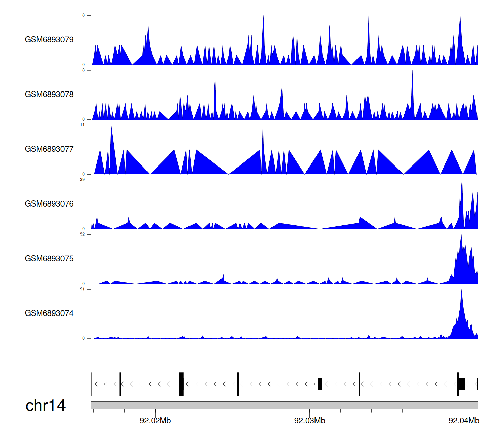The image size is (504, 444).
Task: Click the 92.02Mb axis tick label
Action: pyautogui.click(x=155, y=421)
